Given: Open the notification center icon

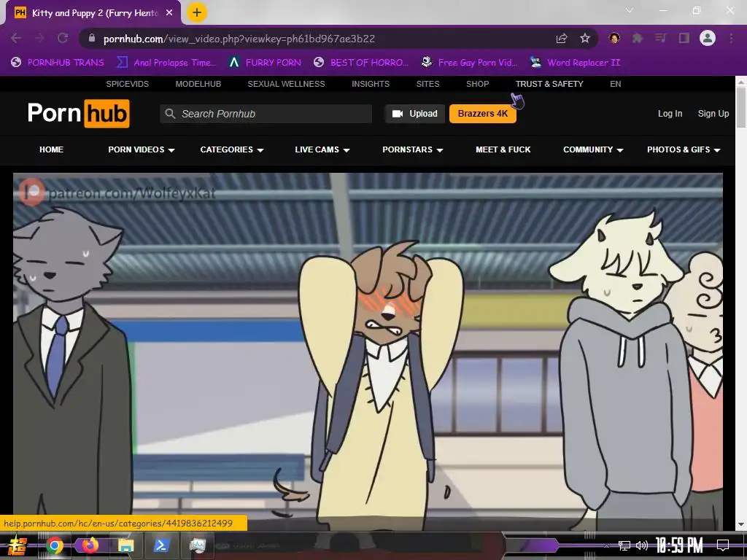Looking at the screenshot, I should click(x=723, y=545).
